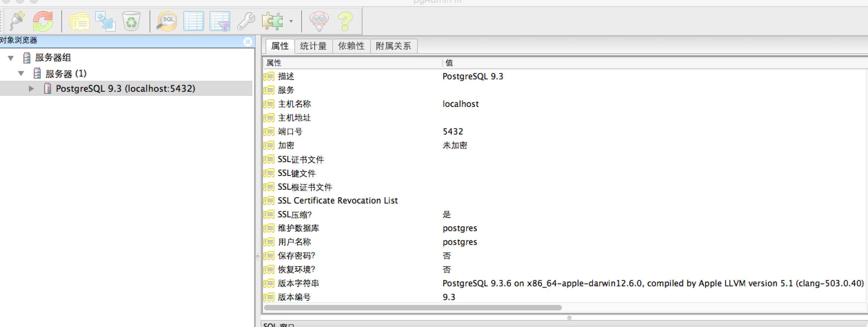Open the Plugins dropdown arrow
Viewport: 868px width, 327px height.
(291, 21)
